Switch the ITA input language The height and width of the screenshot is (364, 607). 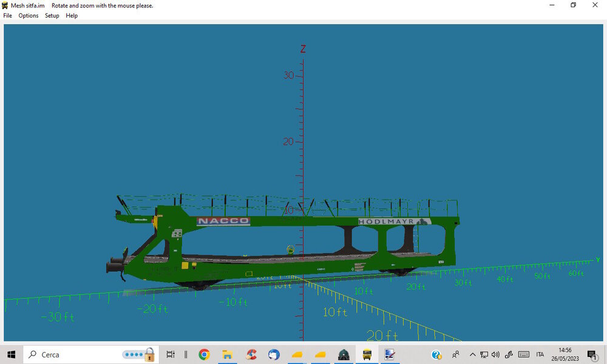click(x=540, y=354)
